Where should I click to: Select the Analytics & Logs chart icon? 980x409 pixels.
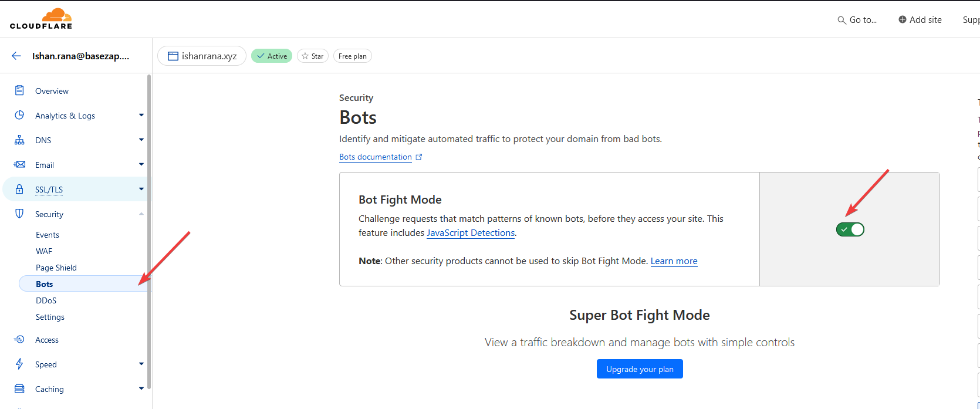pos(19,115)
